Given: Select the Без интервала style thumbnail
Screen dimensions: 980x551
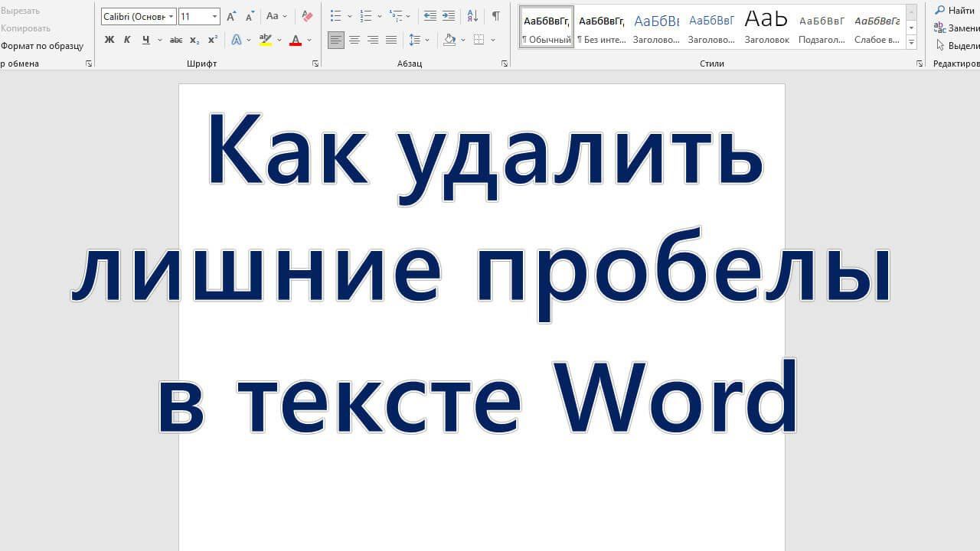Looking at the screenshot, I should pyautogui.click(x=602, y=28).
